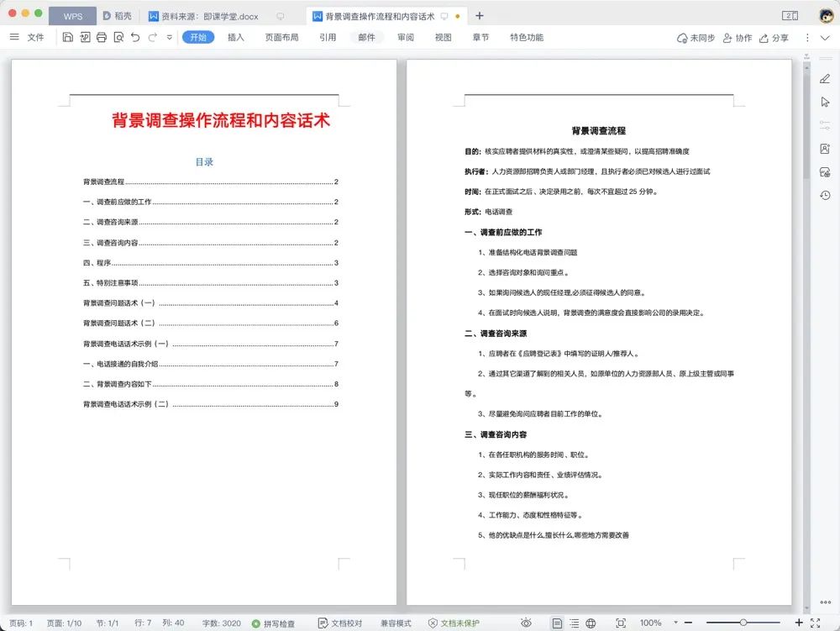Collapse the ribbon using the chevron arrow
840x631 pixels.
click(x=825, y=38)
